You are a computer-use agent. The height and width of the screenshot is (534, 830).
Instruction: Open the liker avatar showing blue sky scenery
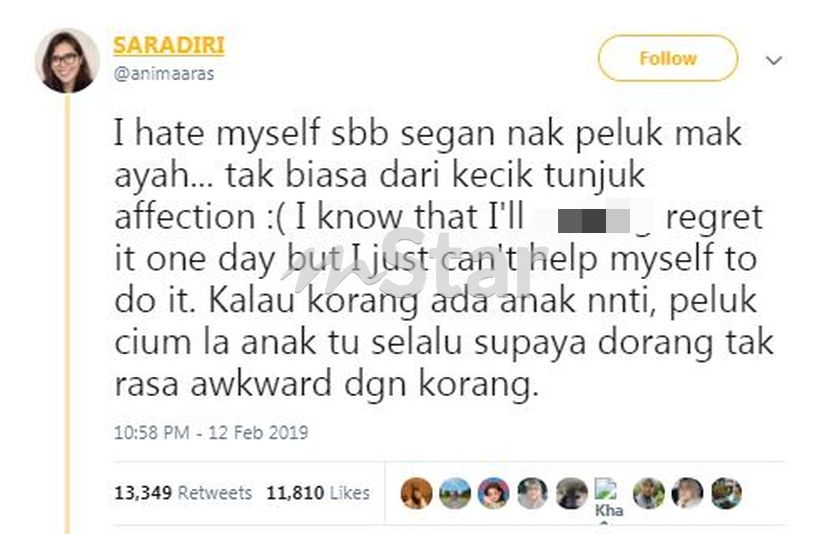coord(455,493)
